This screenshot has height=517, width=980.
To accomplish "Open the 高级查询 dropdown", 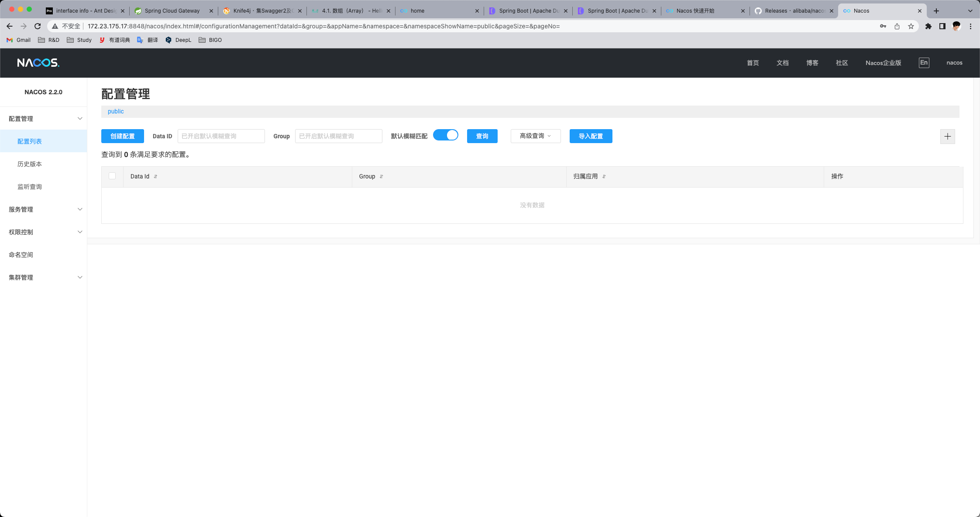I will (x=535, y=136).
